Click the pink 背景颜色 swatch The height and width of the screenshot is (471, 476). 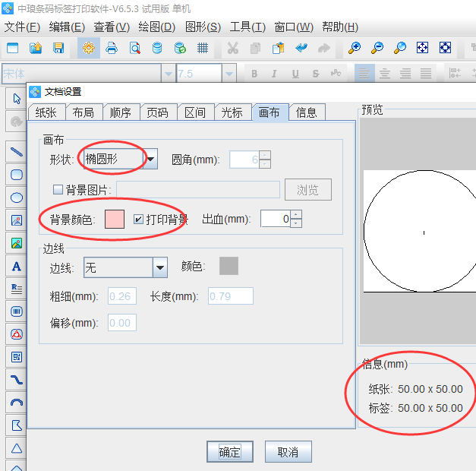115,220
